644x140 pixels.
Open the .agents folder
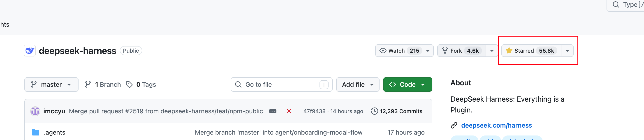(55, 132)
